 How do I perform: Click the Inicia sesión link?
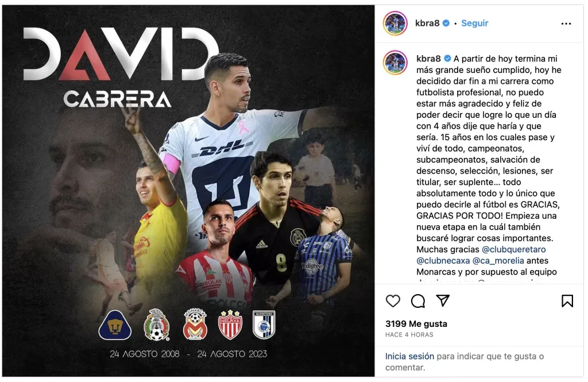click(x=409, y=356)
